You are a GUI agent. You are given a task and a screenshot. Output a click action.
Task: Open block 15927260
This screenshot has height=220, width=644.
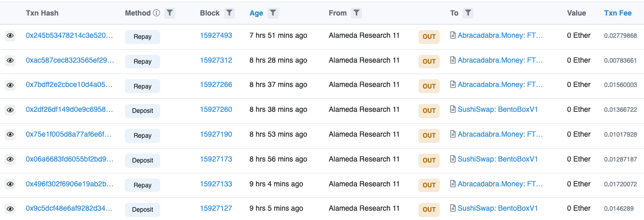216,110
